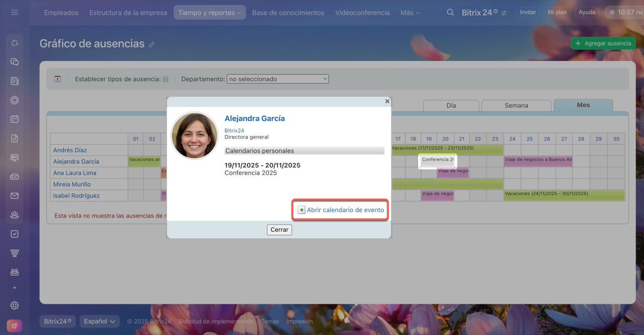Click the small calendar date picker icon
This screenshot has height=335, width=644.
tap(57, 79)
